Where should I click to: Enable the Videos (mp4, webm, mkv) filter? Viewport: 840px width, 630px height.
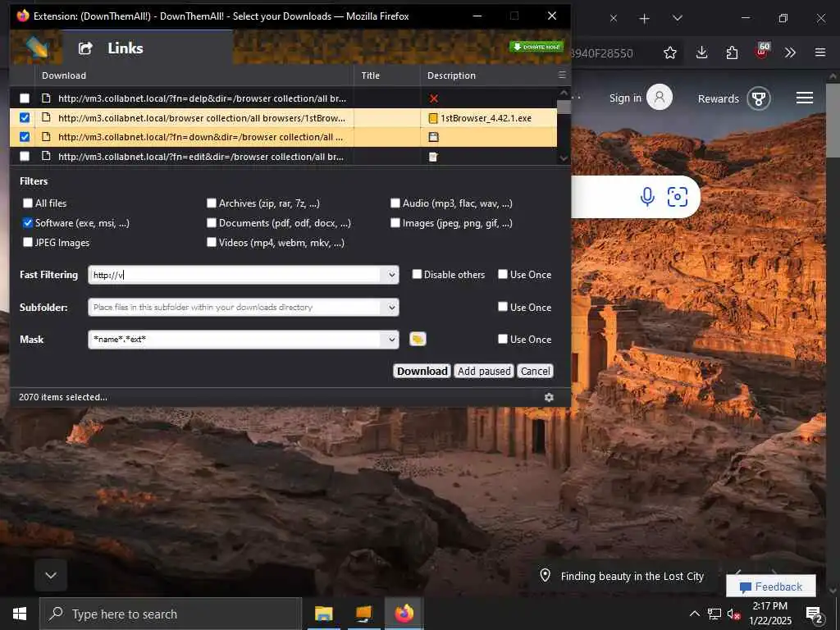[212, 243]
